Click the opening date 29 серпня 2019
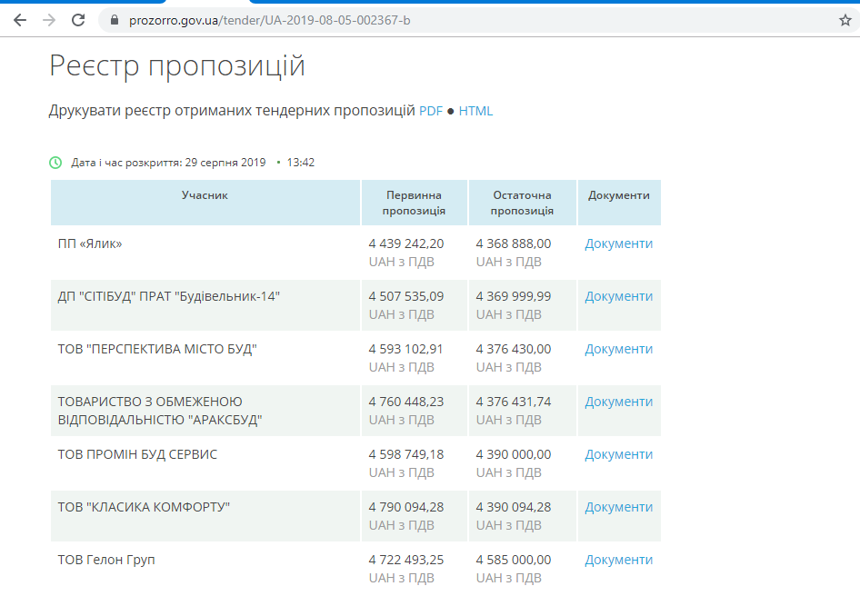 click(x=225, y=163)
